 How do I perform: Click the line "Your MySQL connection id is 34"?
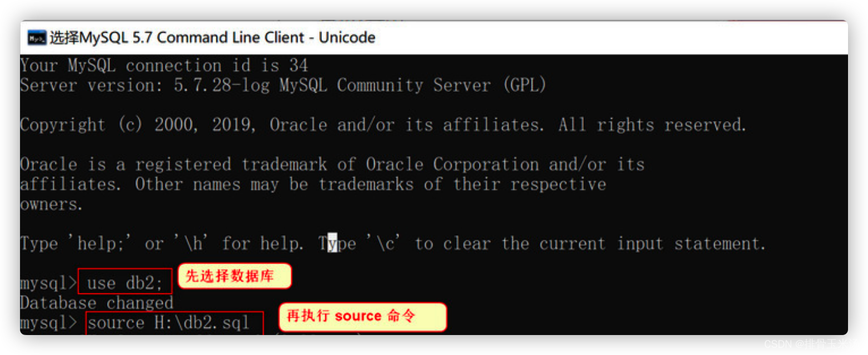click(164, 65)
